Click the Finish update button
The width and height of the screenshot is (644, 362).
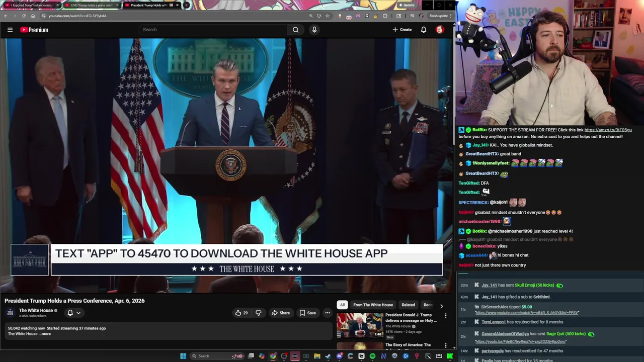coord(438,16)
